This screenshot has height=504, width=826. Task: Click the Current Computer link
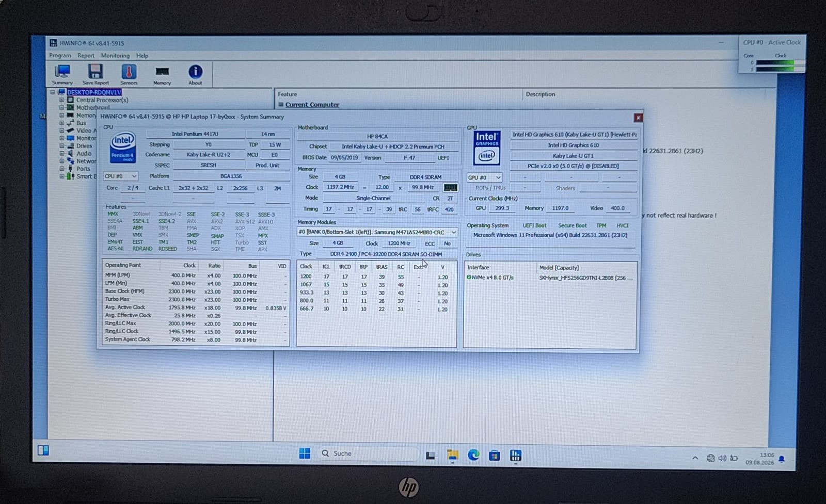coord(312,105)
